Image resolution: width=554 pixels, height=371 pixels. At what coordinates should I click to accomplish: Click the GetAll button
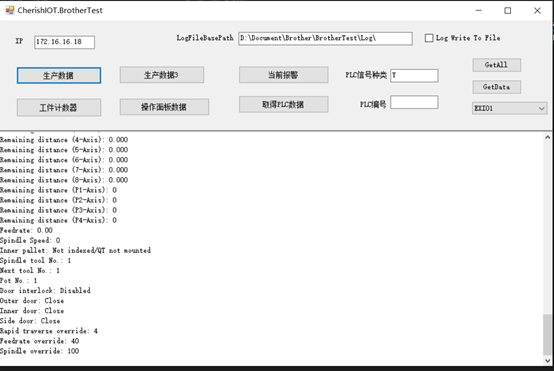496,65
